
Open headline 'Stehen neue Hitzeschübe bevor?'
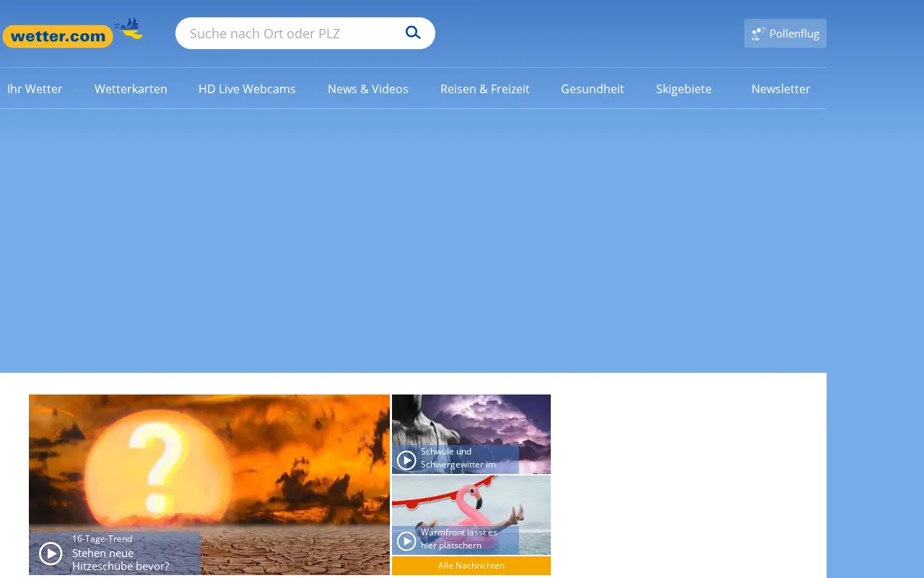121,559
